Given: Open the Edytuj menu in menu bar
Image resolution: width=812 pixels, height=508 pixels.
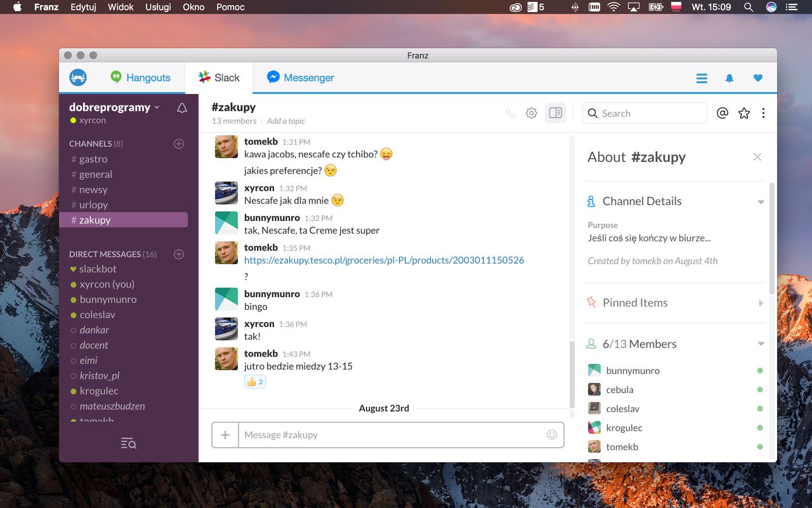Looking at the screenshot, I should pyautogui.click(x=83, y=7).
